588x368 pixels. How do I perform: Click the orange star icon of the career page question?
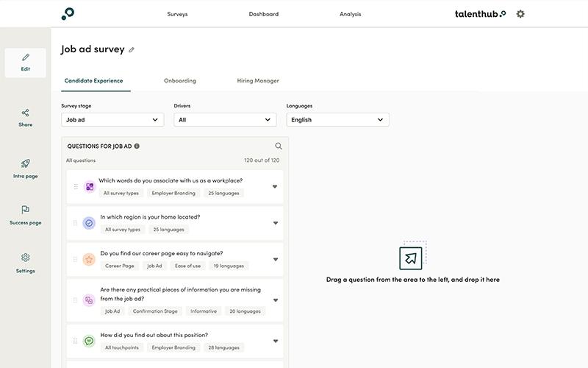click(89, 260)
